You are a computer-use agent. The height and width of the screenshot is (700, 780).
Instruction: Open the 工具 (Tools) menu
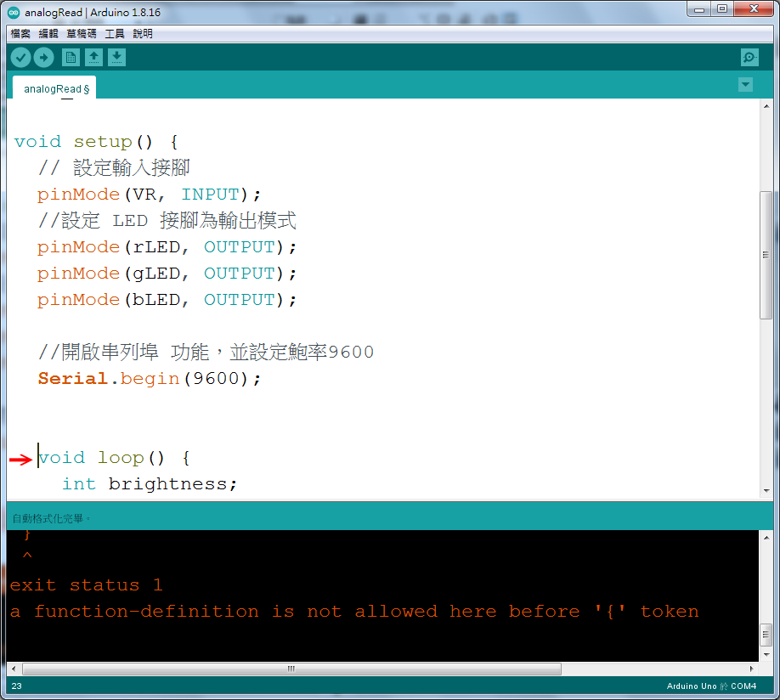[115, 34]
